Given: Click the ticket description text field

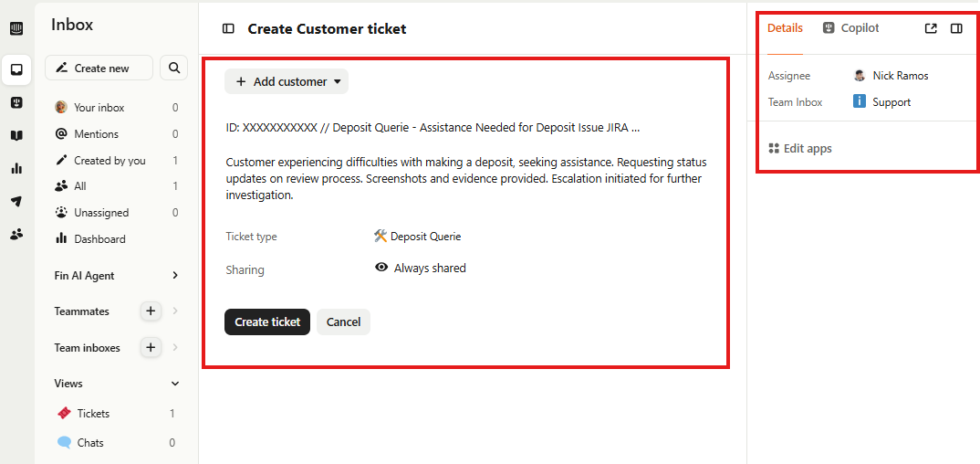Looking at the screenshot, I should click(x=465, y=178).
